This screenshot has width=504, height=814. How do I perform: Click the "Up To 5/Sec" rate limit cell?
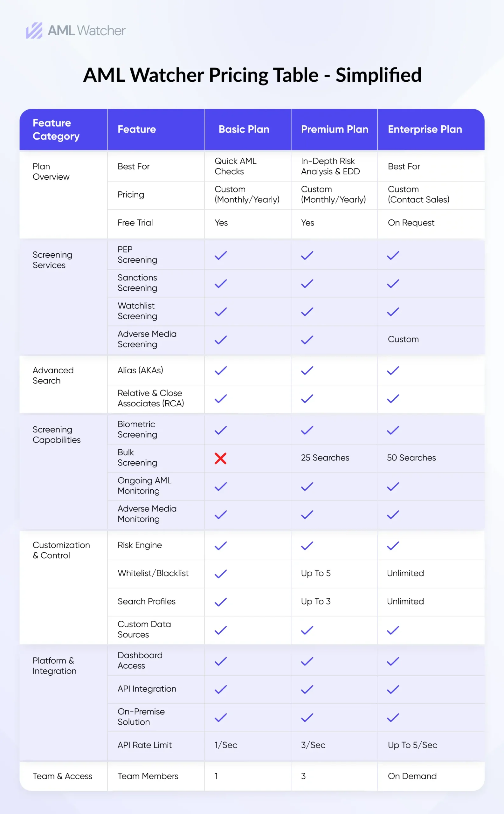412,745
